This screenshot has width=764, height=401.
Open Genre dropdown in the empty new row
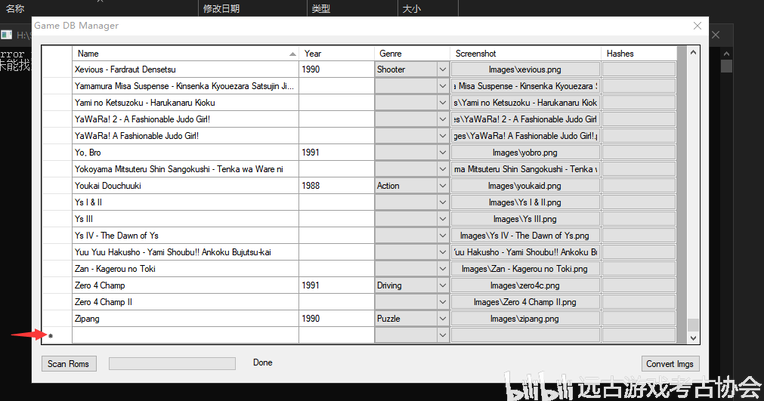coord(442,335)
